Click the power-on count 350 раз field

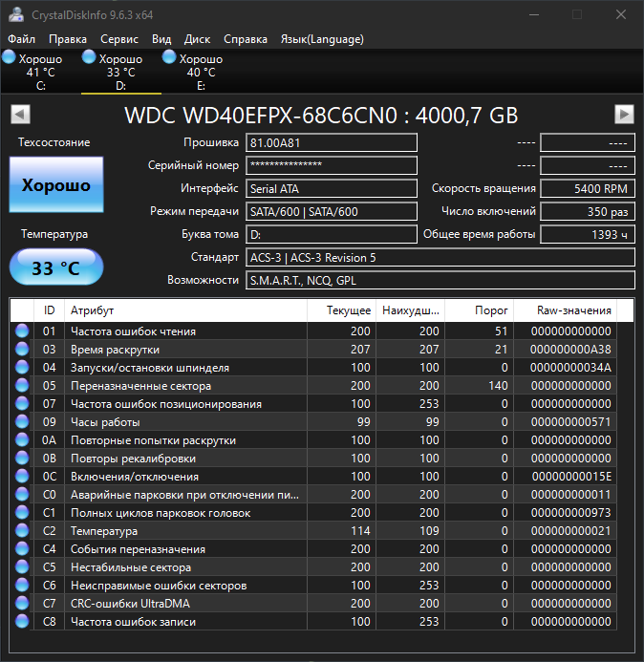click(588, 211)
